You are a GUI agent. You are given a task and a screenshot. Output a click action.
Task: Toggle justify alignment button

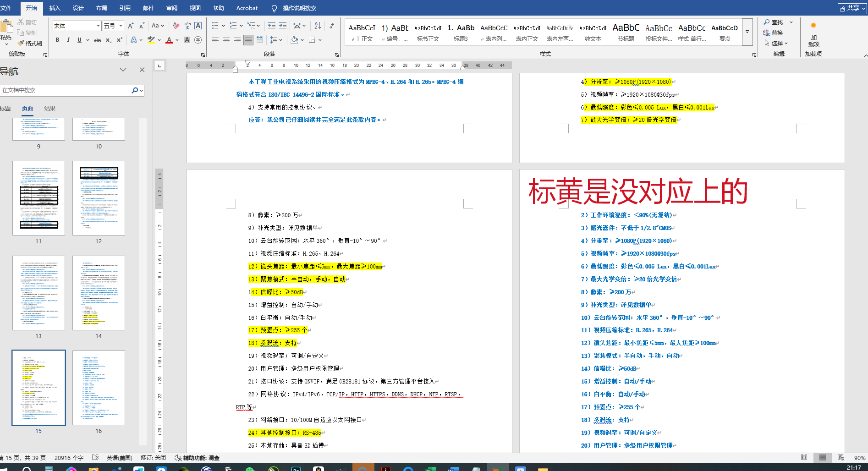[x=248, y=40]
